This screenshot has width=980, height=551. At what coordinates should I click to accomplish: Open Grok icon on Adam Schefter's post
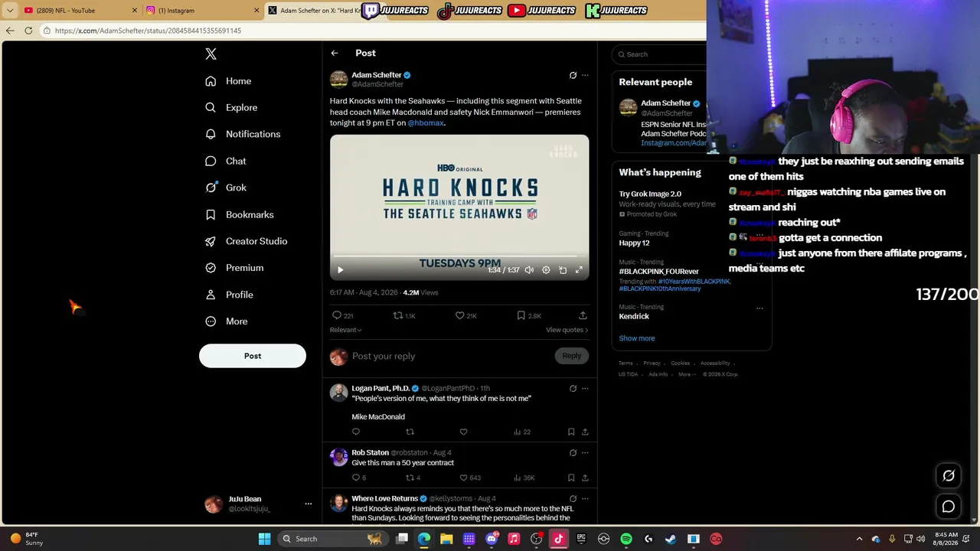pyautogui.click(x=573, y=75)
